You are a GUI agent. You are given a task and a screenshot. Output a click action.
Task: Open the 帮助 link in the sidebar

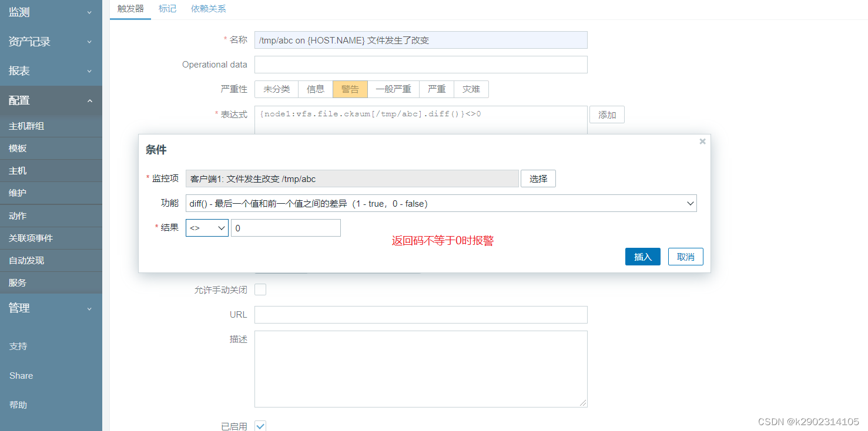pyautogui.click(x=18, y=405)
